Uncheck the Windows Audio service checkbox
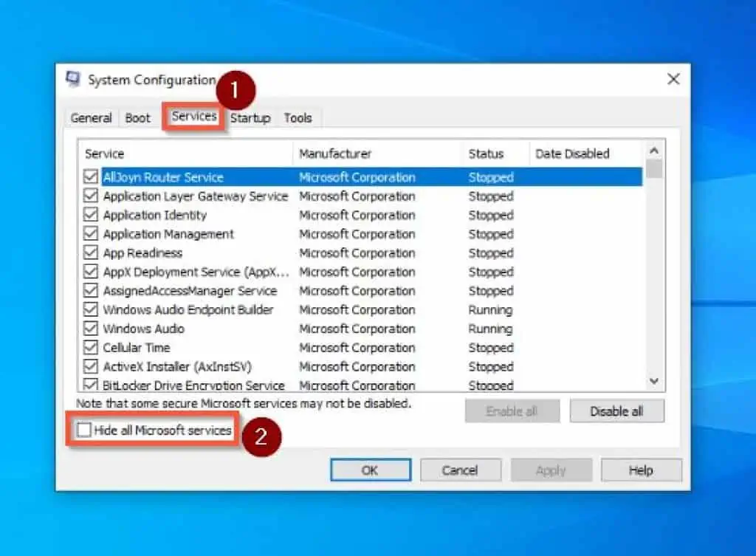This screenshot has height=556, width=756. click(91, 329)
